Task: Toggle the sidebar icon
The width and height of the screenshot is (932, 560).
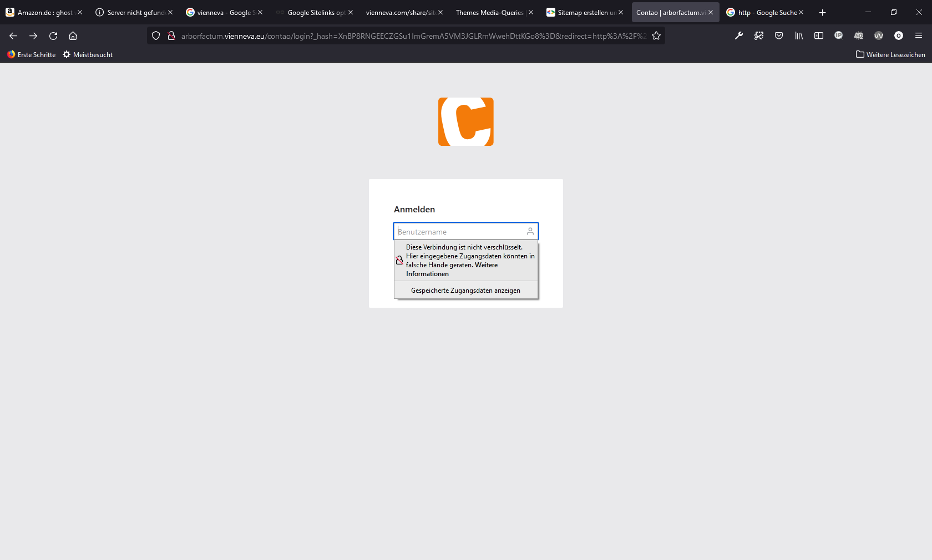Action: coord(819,36)
